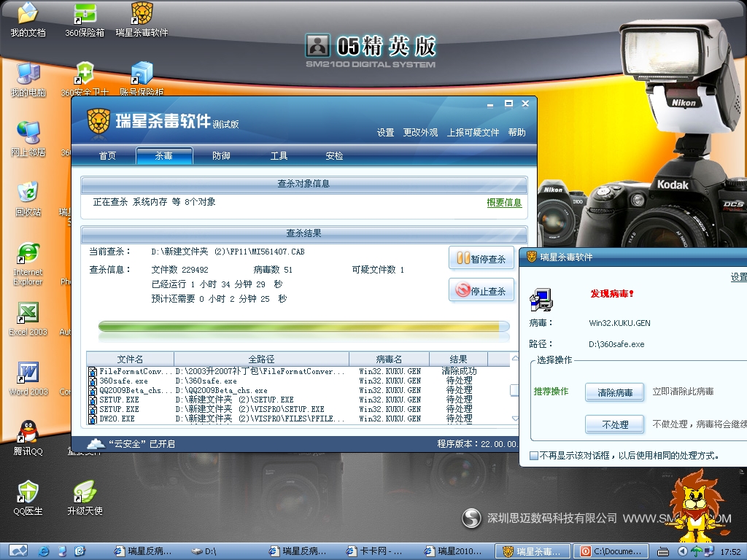This screenshot has width=747, height=560.
Task: Open the 安检 tab
Action: (334, 156)
